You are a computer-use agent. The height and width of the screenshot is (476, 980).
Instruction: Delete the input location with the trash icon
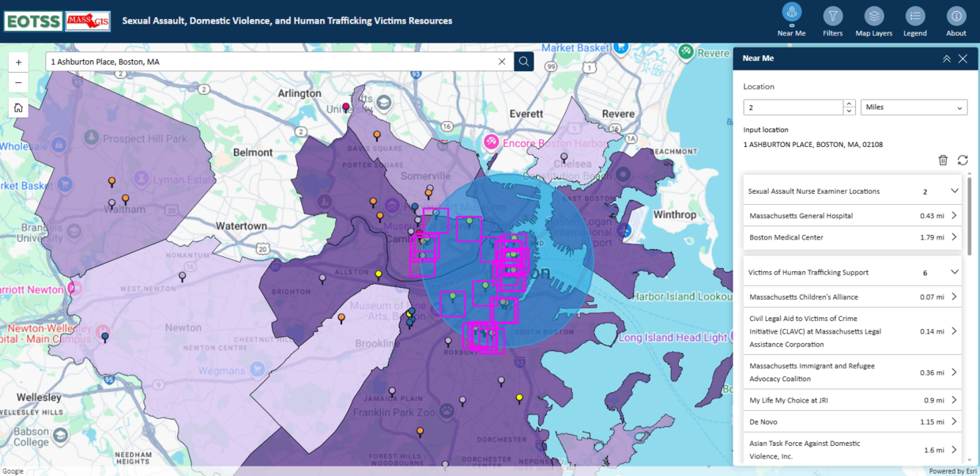pyautogui.click(x=943, y=160)
